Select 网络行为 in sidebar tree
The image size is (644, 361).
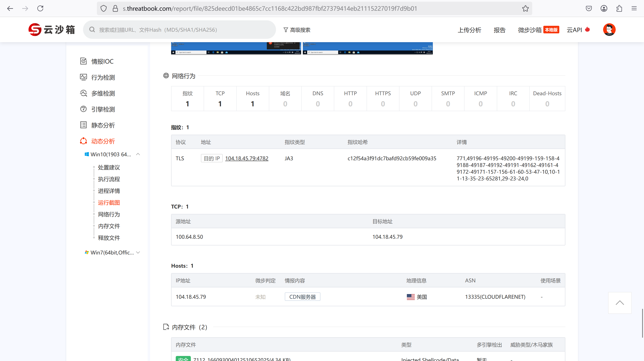pos(109,214)
